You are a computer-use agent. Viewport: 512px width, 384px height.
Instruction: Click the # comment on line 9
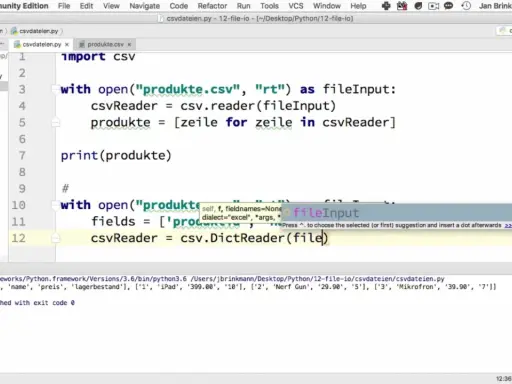(65, 189)
